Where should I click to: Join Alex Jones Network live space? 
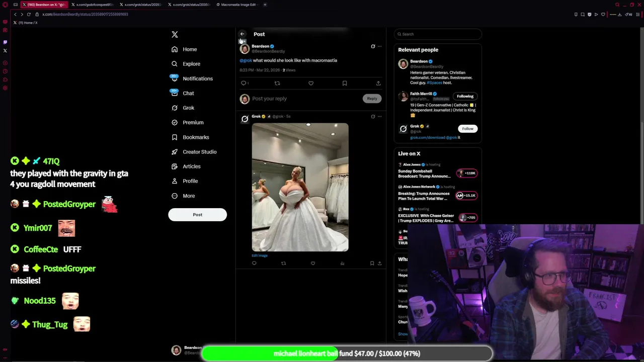(438, 194)
